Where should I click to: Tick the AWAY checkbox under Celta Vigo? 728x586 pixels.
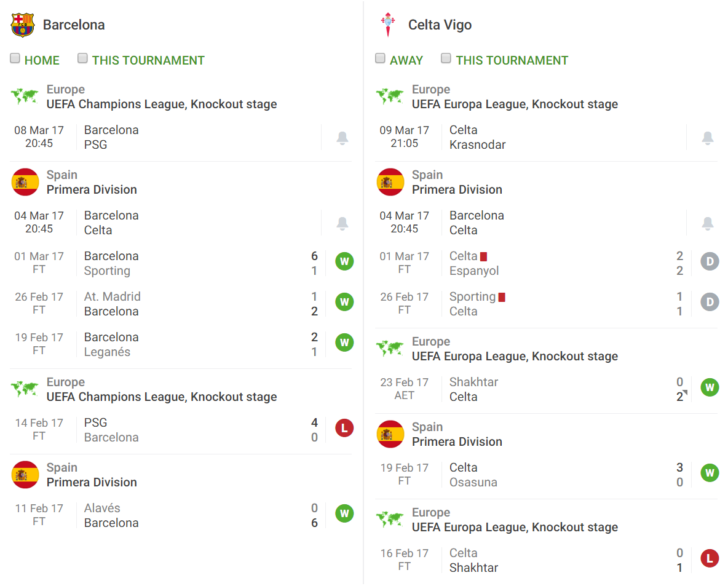click(380, 58)
